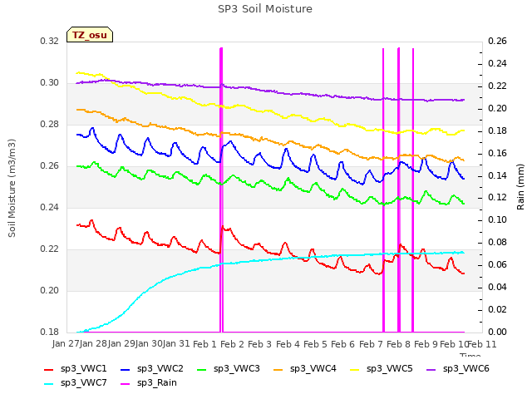
Task: Click the 0.26 right rain axis value
Action: [x=497, y=41]
